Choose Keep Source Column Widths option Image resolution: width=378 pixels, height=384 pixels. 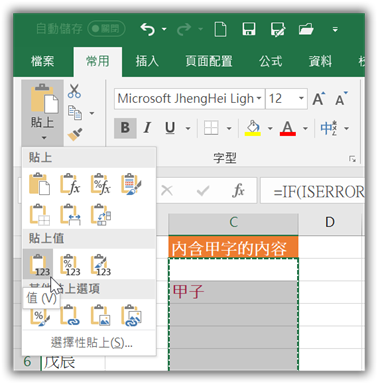pyautogui.click(x=70, y=215)
